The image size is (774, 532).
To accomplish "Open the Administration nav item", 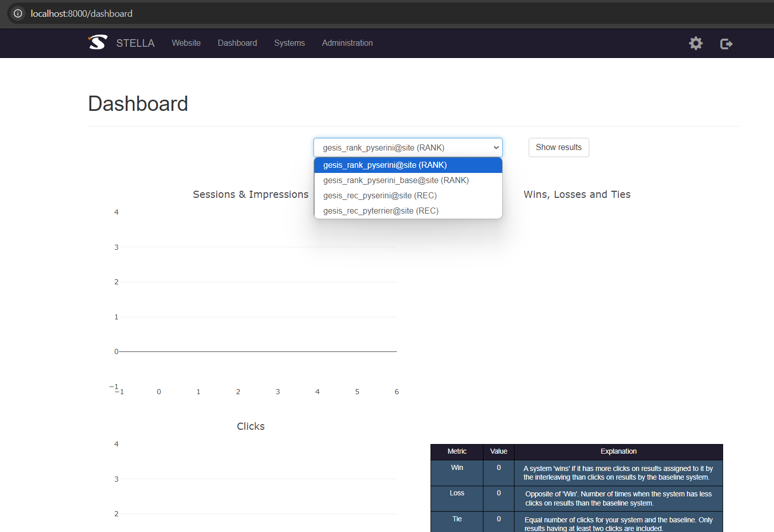I will pyautogui.click(x=347, y=43).
